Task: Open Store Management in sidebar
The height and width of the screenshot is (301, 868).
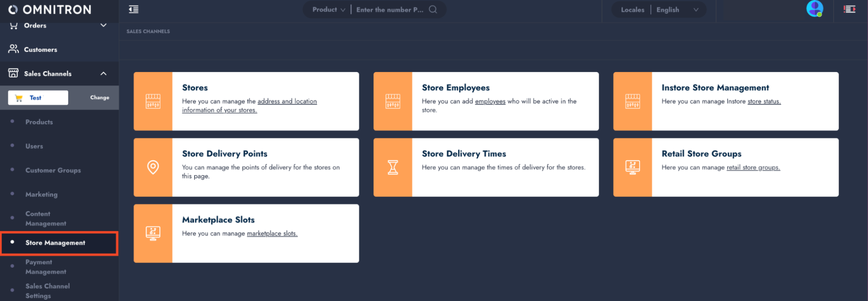Action: tap(55, 243)
